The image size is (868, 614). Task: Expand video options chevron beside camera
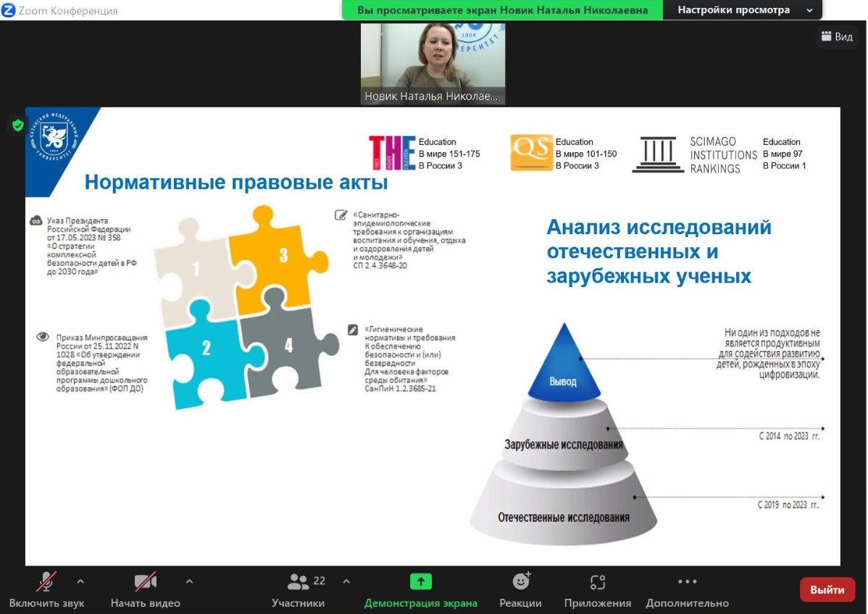tap(189, 581)
